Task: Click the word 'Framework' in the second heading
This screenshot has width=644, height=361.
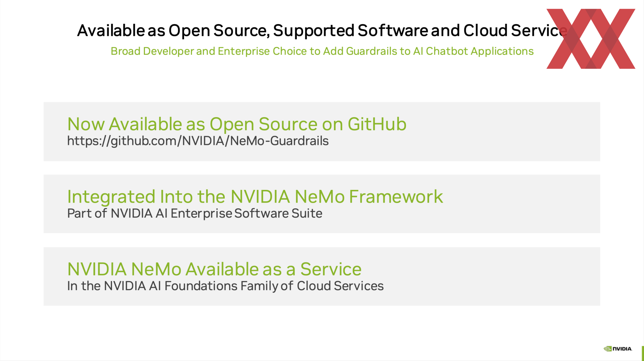Action: [x=396, y=197]
